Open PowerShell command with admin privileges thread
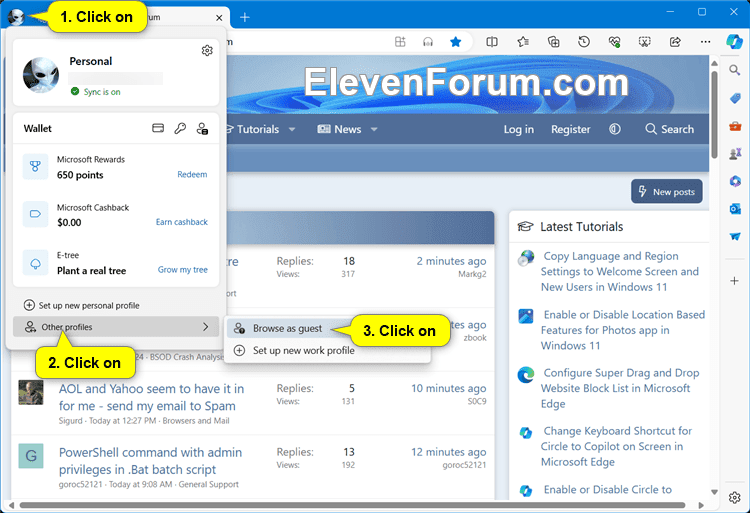Image resolution: width=750 pixels, height=513 pixels. tap(150, 461)
